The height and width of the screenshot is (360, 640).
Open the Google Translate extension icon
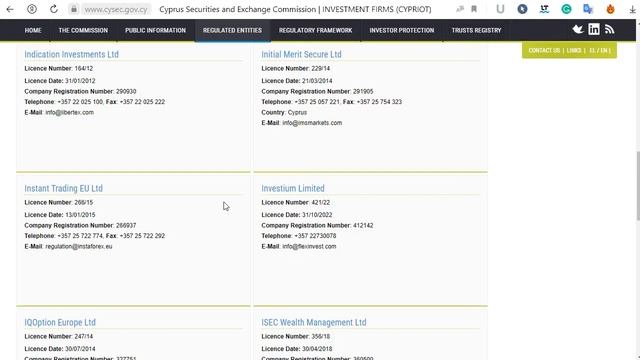pyautogui.click(x=588, y=9)
